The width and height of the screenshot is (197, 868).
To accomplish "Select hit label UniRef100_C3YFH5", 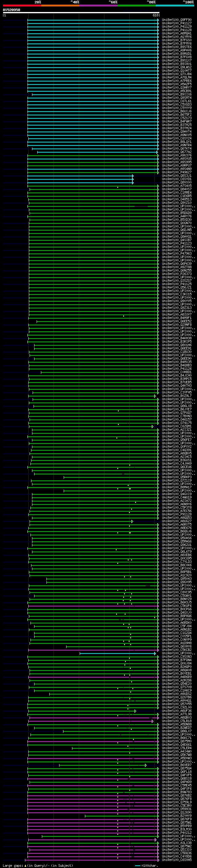I will point(177,392).
